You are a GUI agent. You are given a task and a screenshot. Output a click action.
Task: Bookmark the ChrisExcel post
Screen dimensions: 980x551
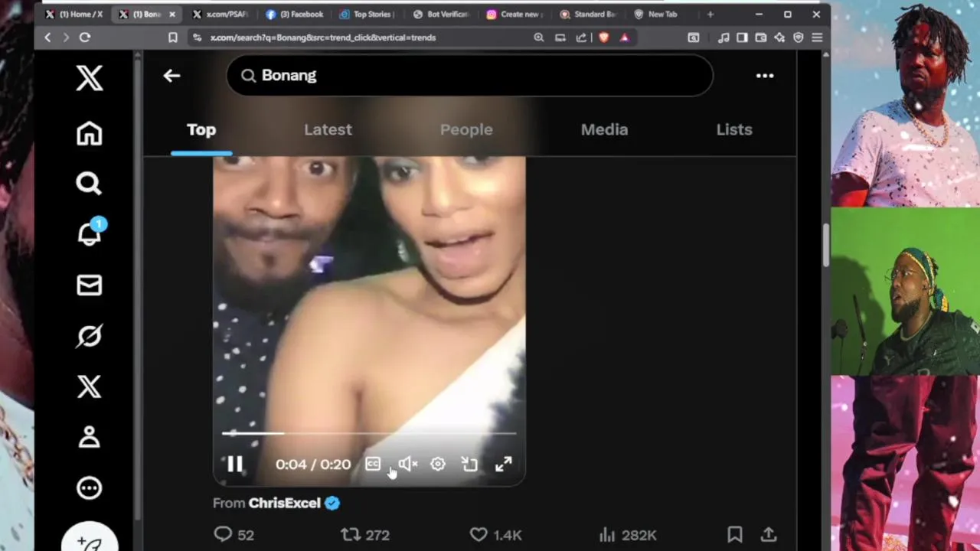pyautogui.click(x=734, y=534)
